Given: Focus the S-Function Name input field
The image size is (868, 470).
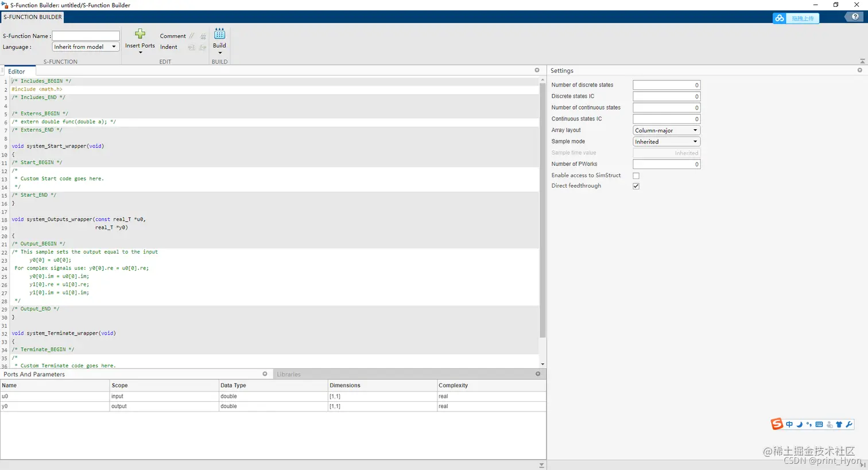Looking at the screenshot, I should pos(86,36).
